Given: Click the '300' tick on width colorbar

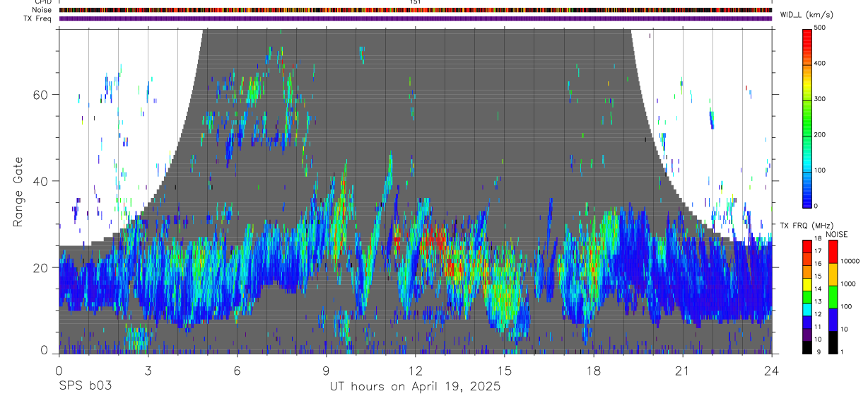Looking at the screenshot, I should click(821, 99).
